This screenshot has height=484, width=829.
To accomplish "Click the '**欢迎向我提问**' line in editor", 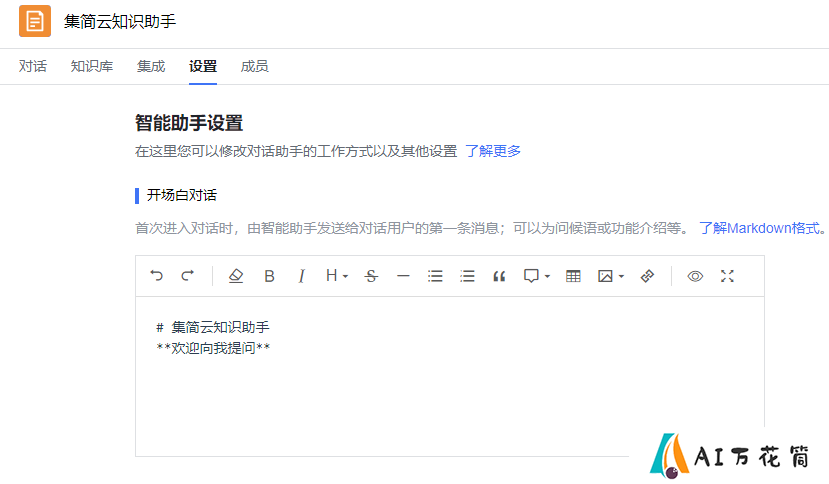I will click(x=213, y=348).
